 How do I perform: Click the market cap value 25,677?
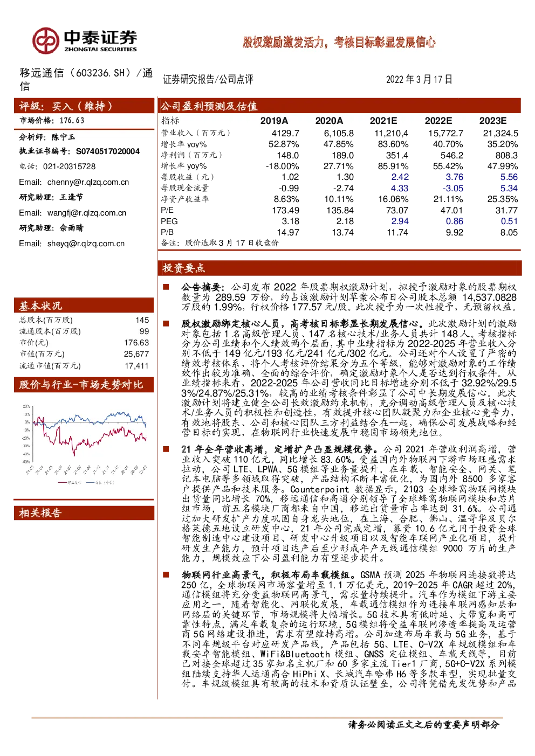[136, 354]
